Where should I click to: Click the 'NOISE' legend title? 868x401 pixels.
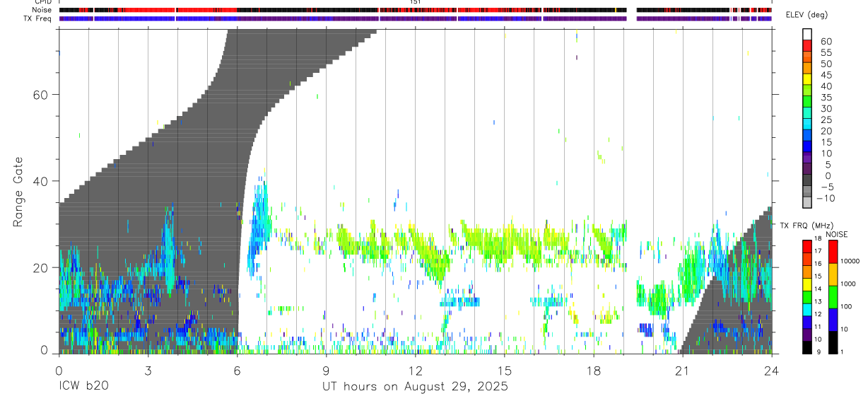point(837,234)
